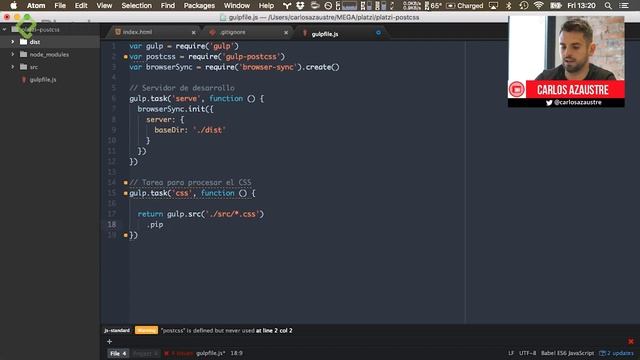The image size is (640, 360).
Task: Click the Dropbox menu bar icon
Action: pos(300,6)
